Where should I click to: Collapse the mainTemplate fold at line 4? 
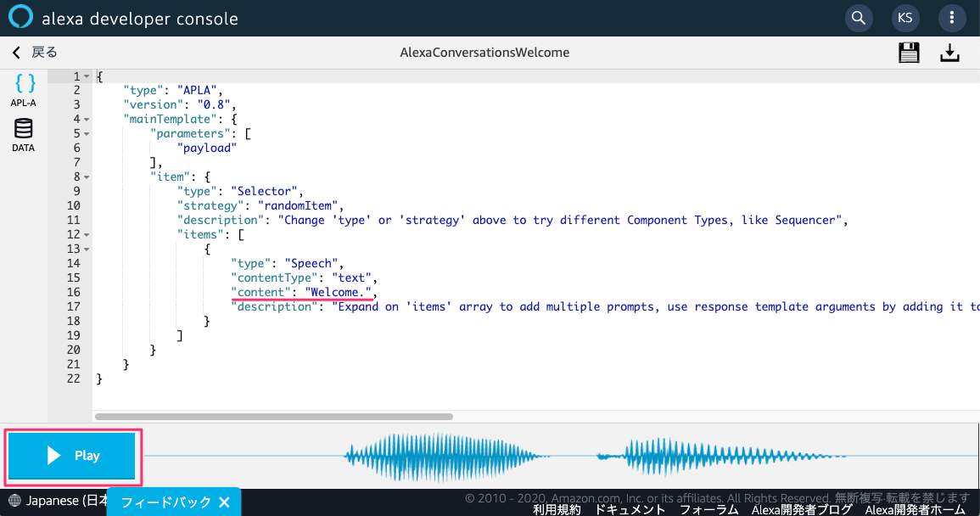point(87,120)
